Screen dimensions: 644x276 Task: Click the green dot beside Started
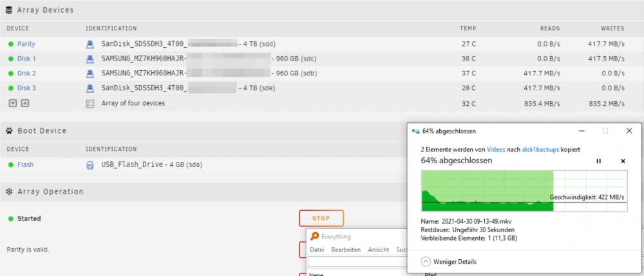coord(11,219)
